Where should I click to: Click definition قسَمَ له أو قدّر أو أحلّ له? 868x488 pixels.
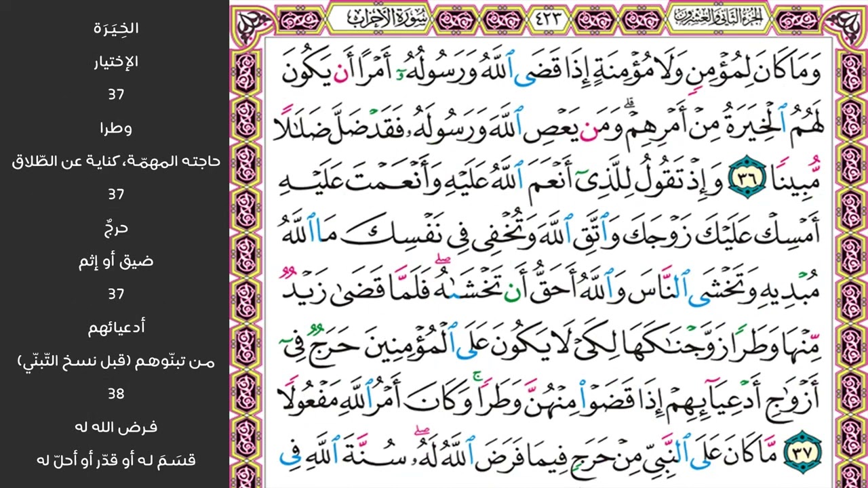coord(116,460)
